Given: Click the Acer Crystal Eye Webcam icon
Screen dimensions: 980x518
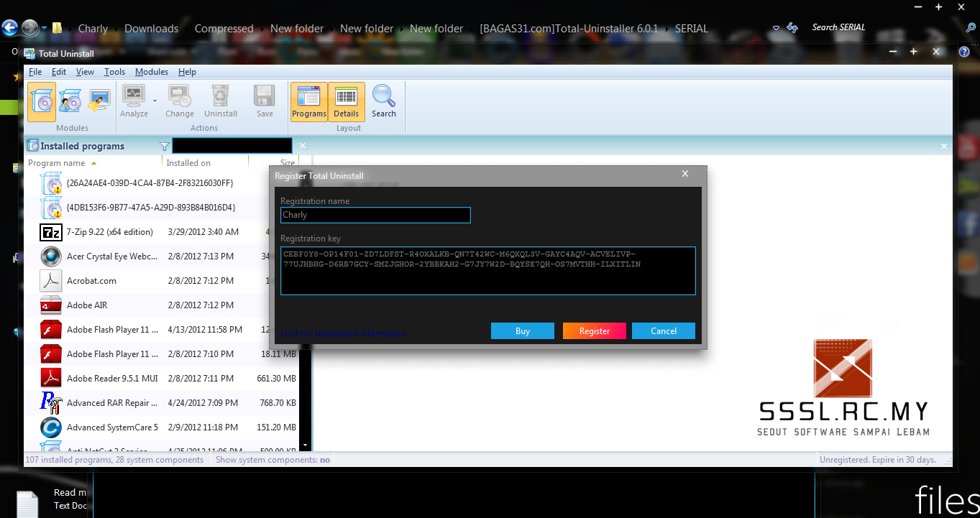Looking at the screenshot, I should point(51,256).
